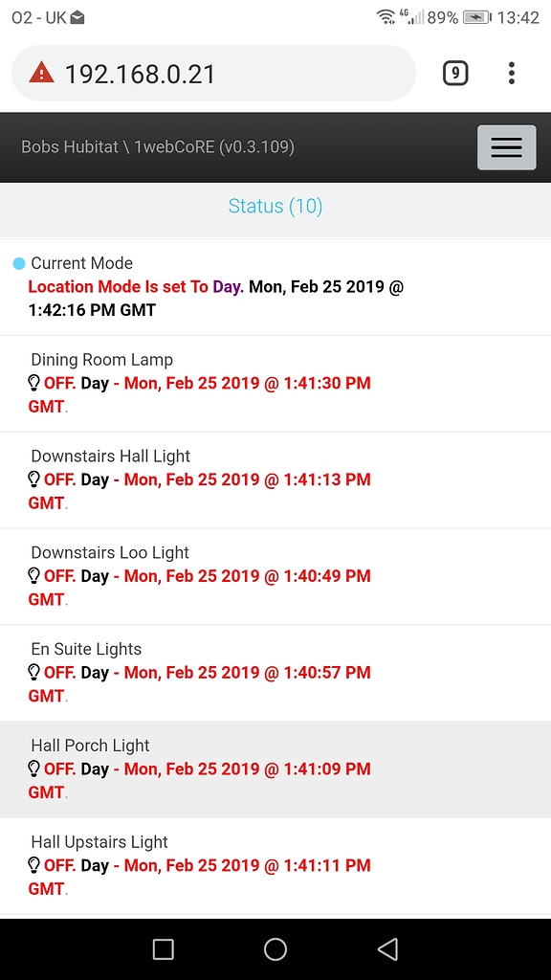Viewport: 551px width, 980px height.
Task: Tap the Hall Porch Light bulb icon
Action: (34, 768)
